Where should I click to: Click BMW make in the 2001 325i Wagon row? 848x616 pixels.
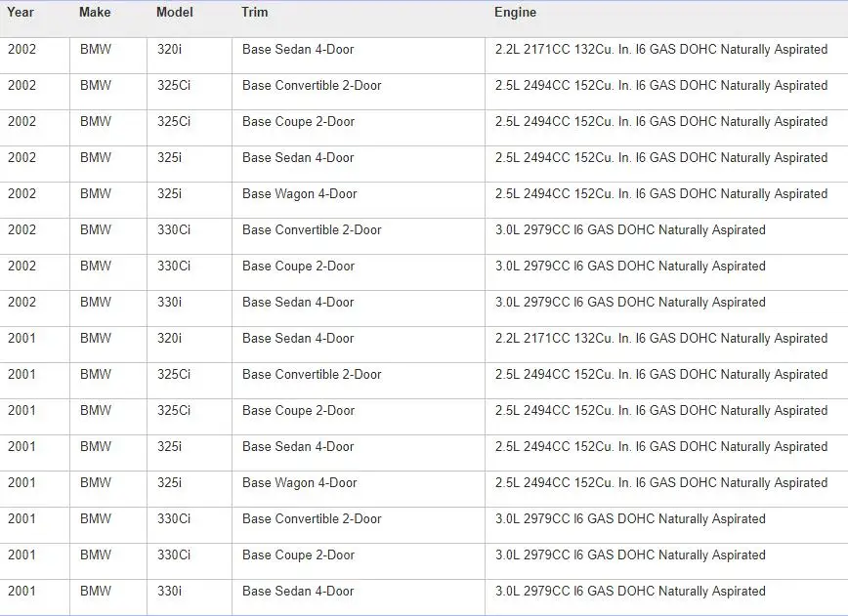(95, 483)
